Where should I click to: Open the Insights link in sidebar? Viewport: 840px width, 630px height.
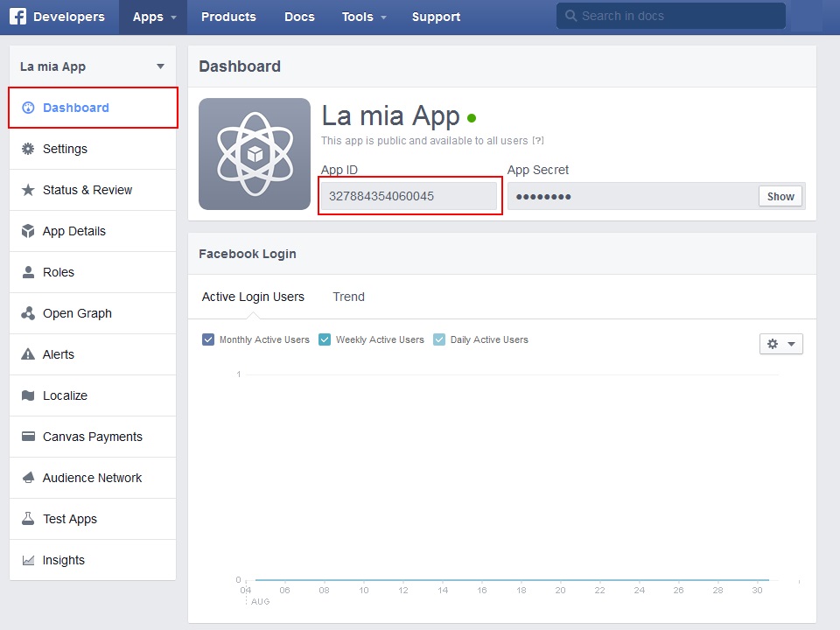point(64,560)
